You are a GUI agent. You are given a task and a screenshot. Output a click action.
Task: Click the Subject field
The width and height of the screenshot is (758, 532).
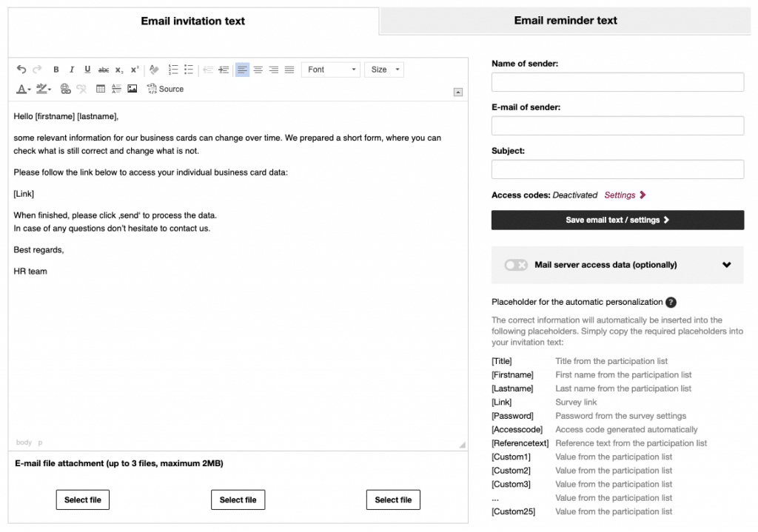click(617, 169)
